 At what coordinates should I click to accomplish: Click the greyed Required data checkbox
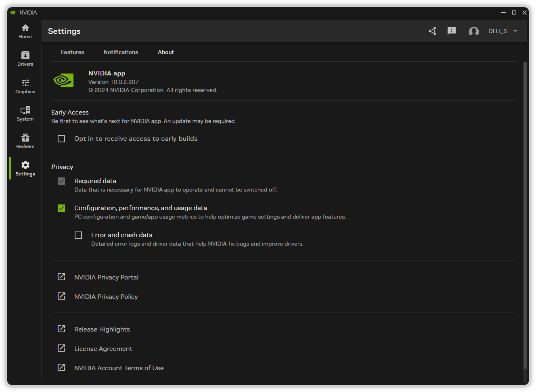pos(61,181)
